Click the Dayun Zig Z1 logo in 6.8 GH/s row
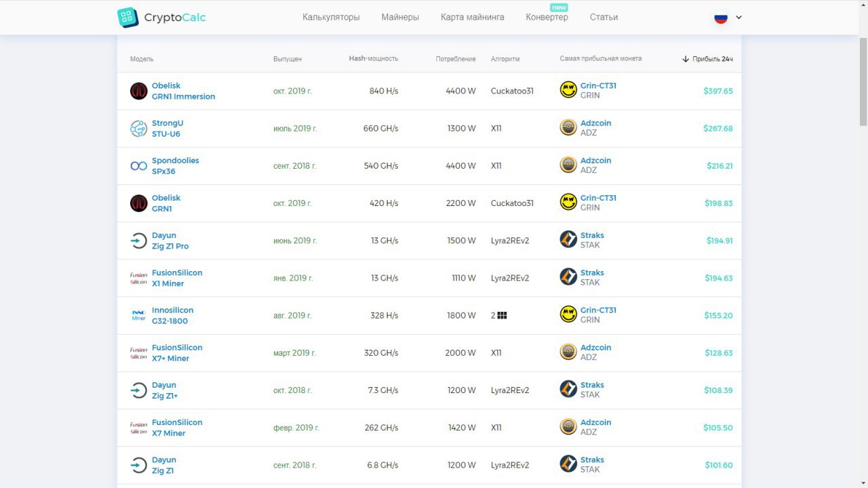The height and width of the screenshot is (488, 868). coord(139,465)
